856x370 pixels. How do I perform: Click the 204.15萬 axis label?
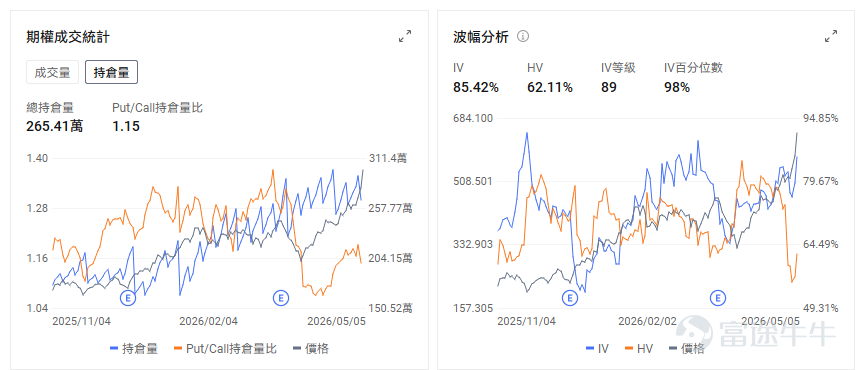coord(391,258)
